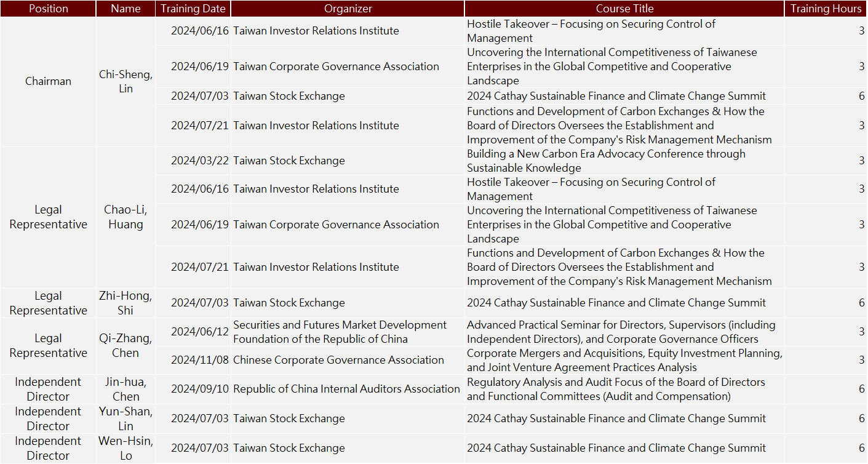This screenshot has width=868, height=464.
Task: Click the 6 hours in Wen-Hsin, Lo's row
Action: pyautogui.click(x=861, y=448)
